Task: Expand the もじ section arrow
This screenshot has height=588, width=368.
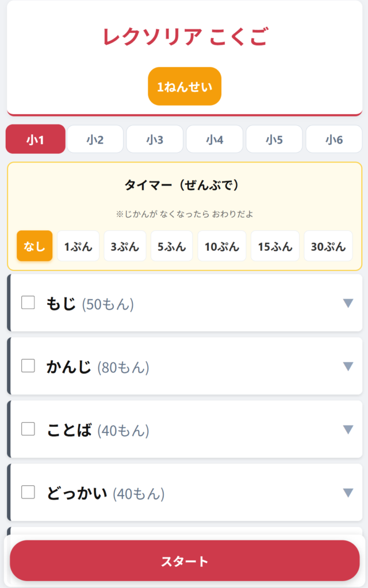Action: [x=348, y=303]
